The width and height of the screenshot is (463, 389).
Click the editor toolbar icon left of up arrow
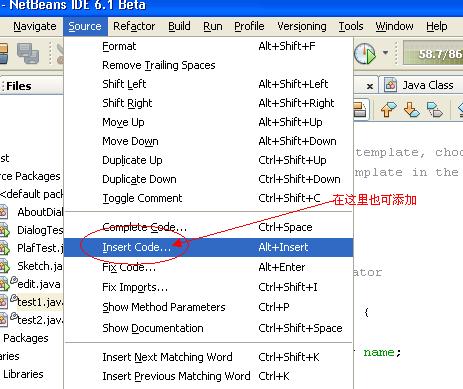click(360, 109)
